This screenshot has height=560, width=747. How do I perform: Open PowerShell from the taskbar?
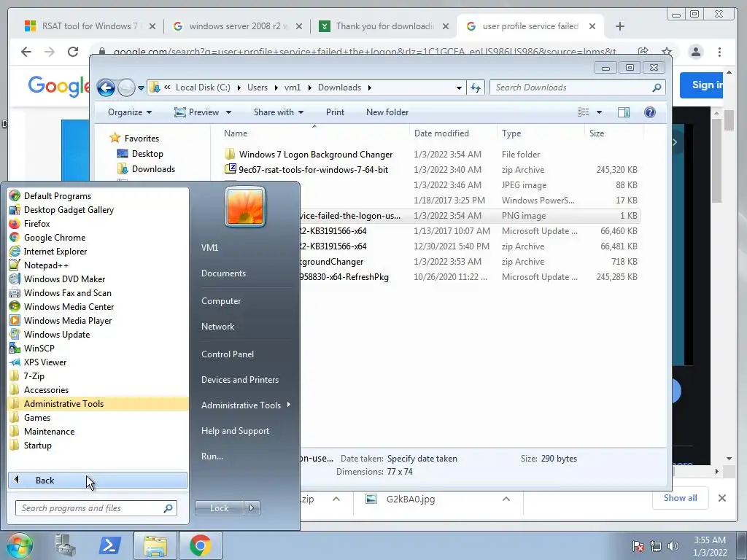[x=109, y=545]
